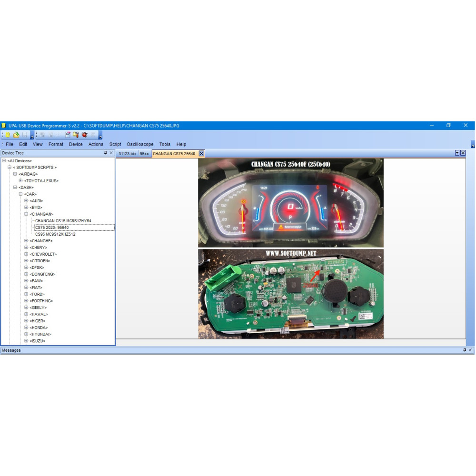Click the hammer properties toolbar icon
Viewport: 476px width, 476px height.
(76, 135)
